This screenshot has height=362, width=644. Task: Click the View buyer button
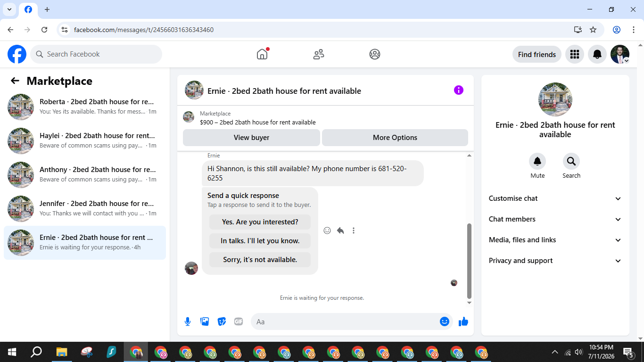tap(251, 138)
